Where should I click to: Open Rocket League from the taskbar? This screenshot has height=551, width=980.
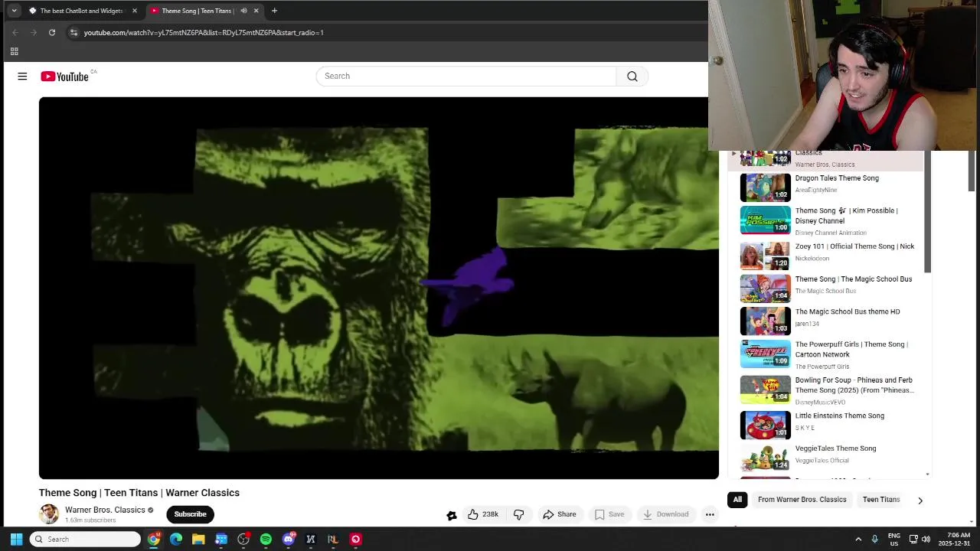[333, 540]
